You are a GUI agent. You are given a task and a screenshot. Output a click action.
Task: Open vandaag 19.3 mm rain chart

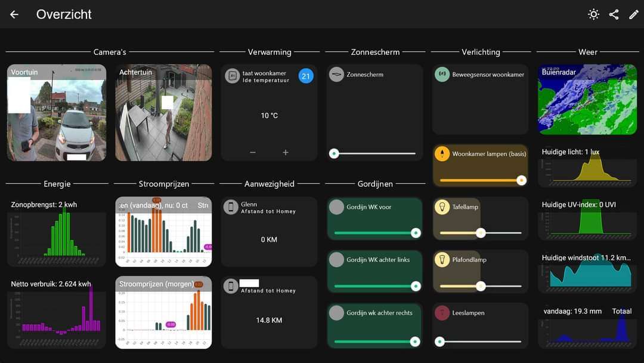tap(587, 327)
